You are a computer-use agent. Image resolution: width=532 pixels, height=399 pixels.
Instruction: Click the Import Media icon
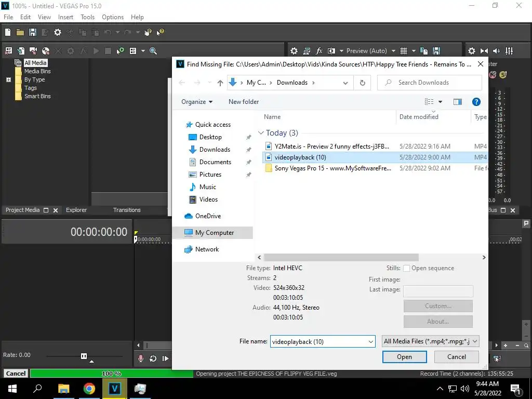pyautogui.click(x=21, y=51)
